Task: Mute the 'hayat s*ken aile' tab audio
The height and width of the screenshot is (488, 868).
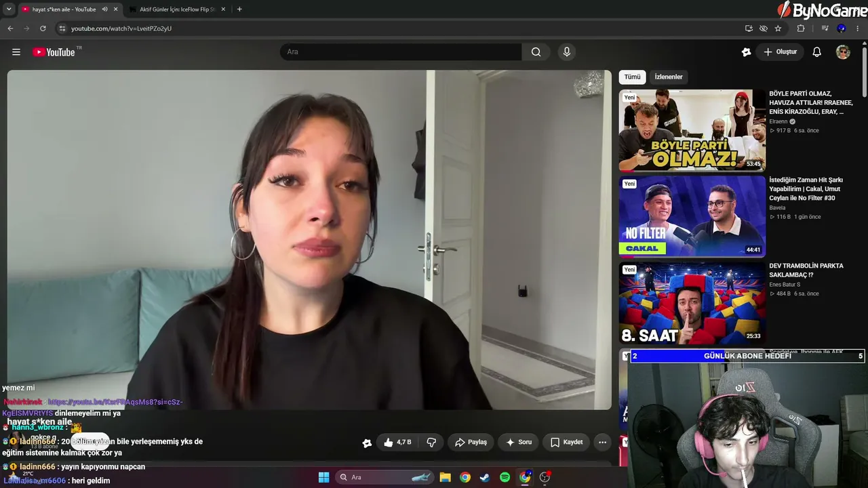Action: pyautogui.click(x=104, y=9)
